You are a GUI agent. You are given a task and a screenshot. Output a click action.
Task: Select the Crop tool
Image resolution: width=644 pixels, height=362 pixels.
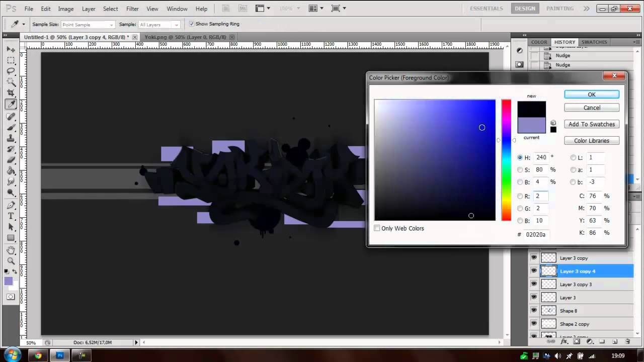click(x=11, y=94)
